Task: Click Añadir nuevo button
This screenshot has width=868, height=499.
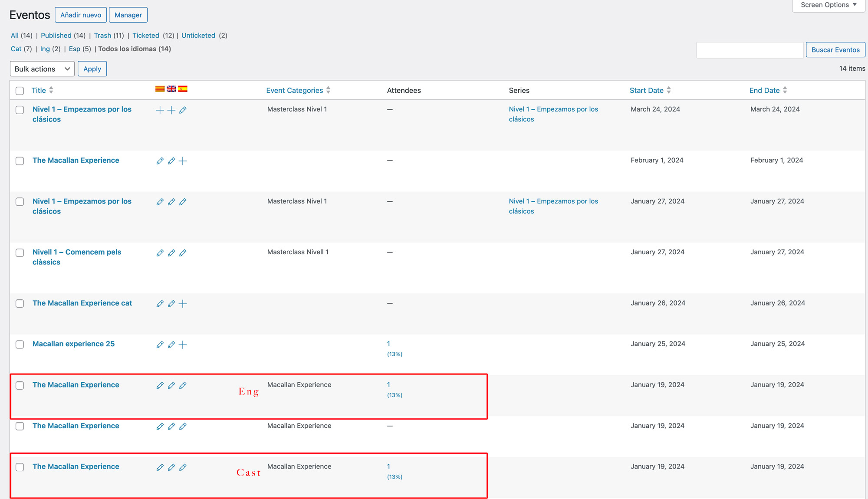Action: click(81, 15)
